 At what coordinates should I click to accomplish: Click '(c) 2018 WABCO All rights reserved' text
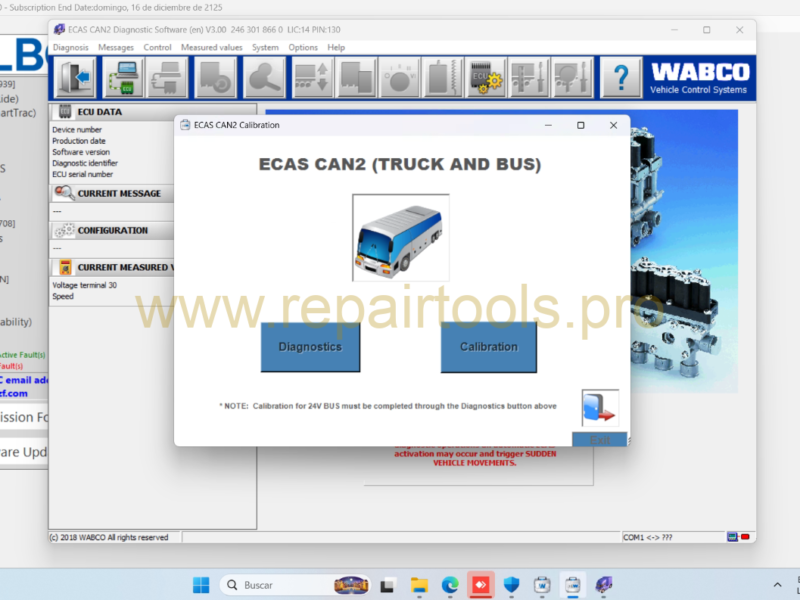pos(109,537)
